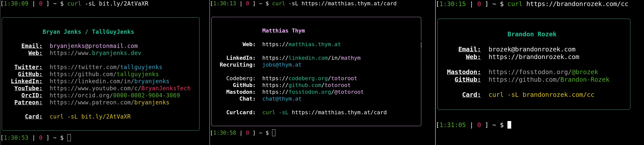The height and width of the screenshot is (145, 644).
Task: Click the middle terminal cursor at 1:30:58 prompt
Action: pos(274,133)
